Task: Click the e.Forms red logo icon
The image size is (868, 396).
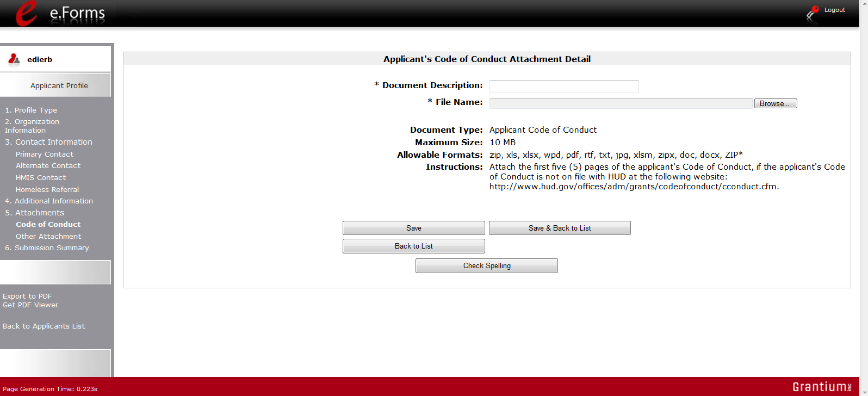Action: click(27, 13)
